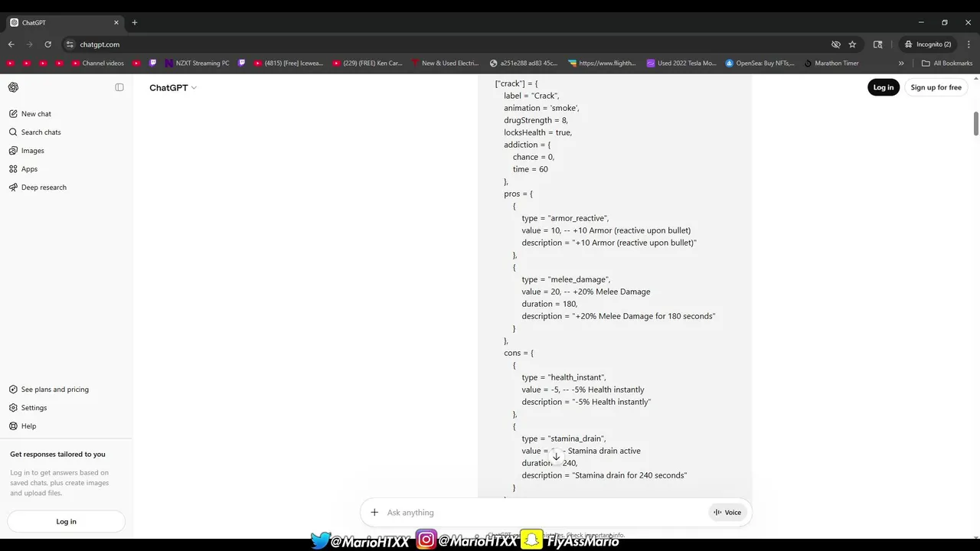Click the site info icon in address bar
The height and width of the screenshot is (551, 980).
point(70,44)
